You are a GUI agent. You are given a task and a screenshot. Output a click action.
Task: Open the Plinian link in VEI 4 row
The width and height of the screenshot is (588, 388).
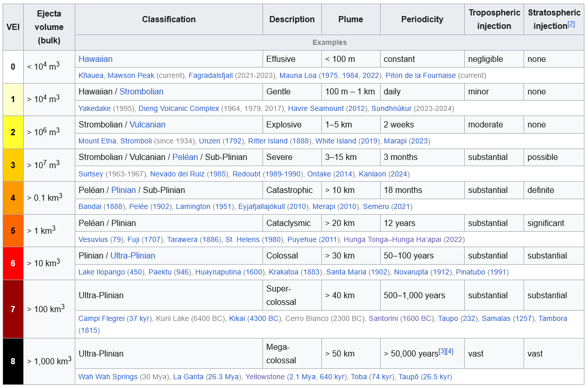coord(123,190)
